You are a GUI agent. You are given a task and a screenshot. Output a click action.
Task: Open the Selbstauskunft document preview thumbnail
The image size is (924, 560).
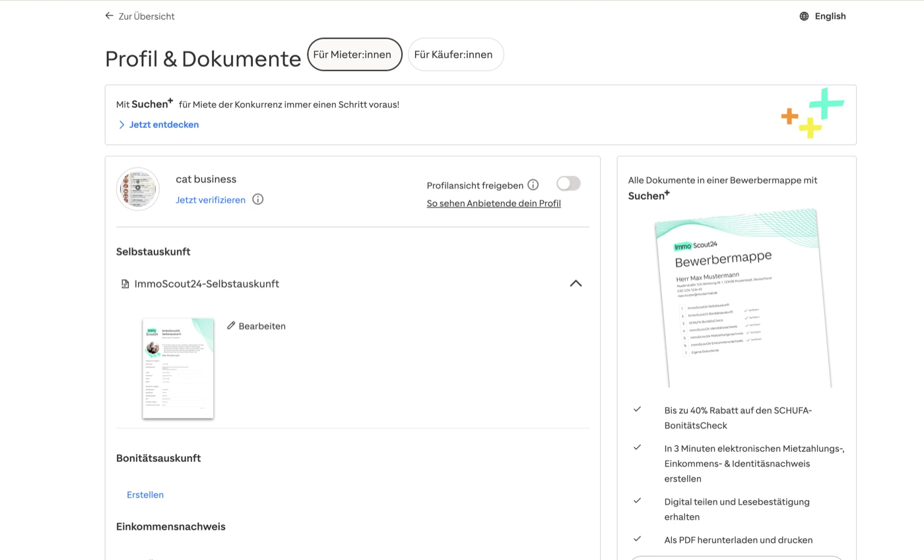[178, 368]
